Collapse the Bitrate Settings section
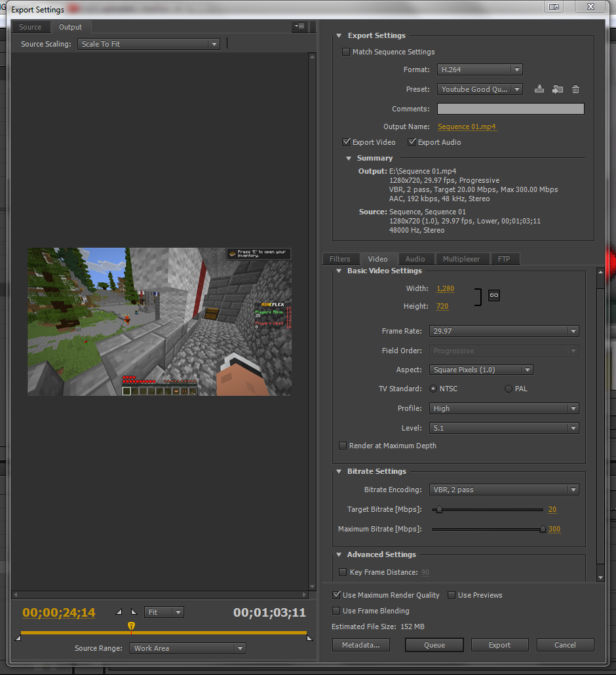The height and width of the screenshot is (675, 616). click(339, 471)
